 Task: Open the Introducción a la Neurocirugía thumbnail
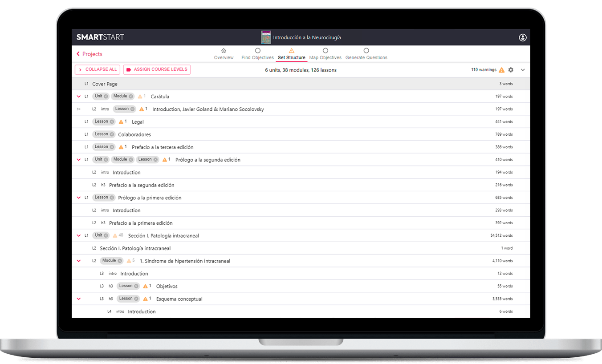pyautogui.click(x=266, y=37)
